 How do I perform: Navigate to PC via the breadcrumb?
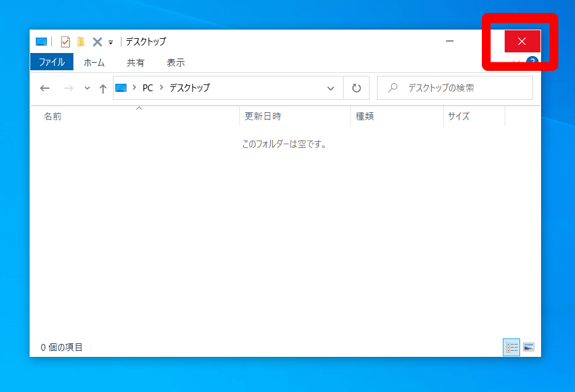point(147,88)
